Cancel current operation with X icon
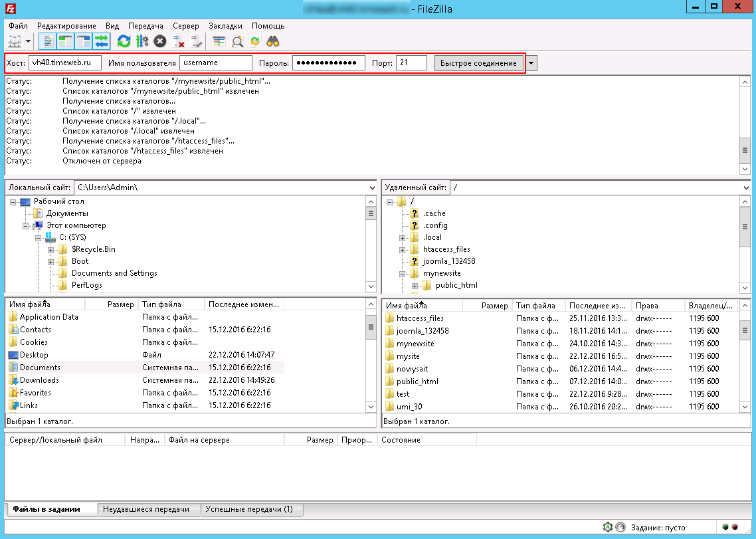The image size is (756, 539). (160, 41)
